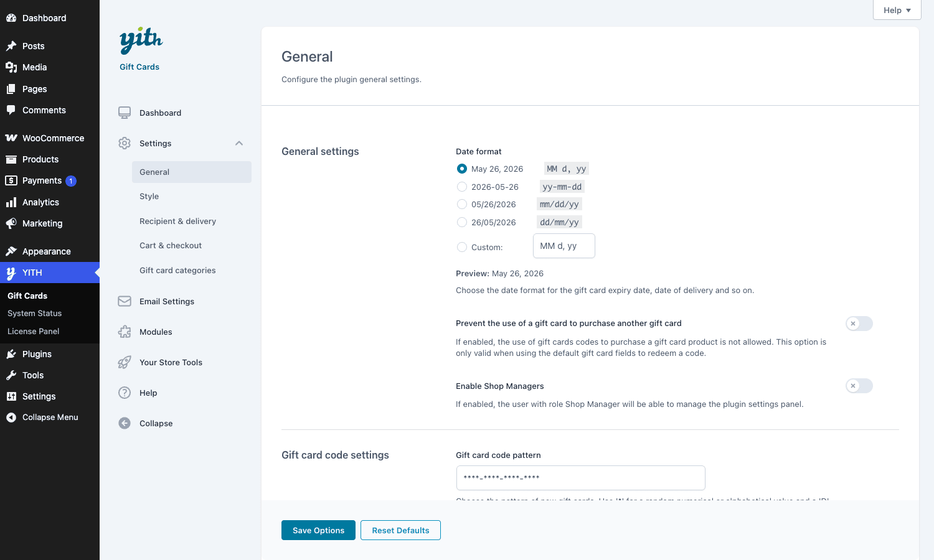Click the YITH Settings gear icon
Screen dimensions: 934x560
tap(125, 143)
